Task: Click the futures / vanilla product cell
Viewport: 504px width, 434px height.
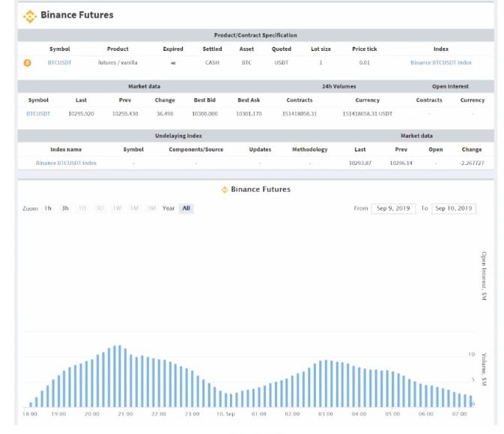Action: click(118, 63)
